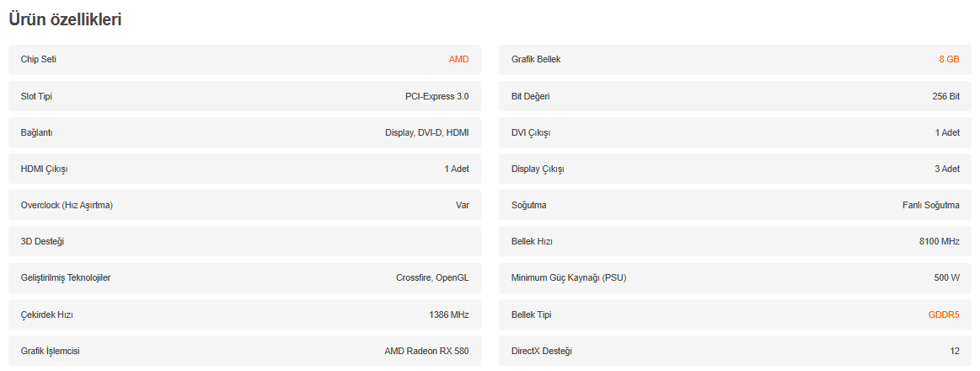Click the 256 Bit value
Screen dimensions: 980x371
[x=945, y=96]
